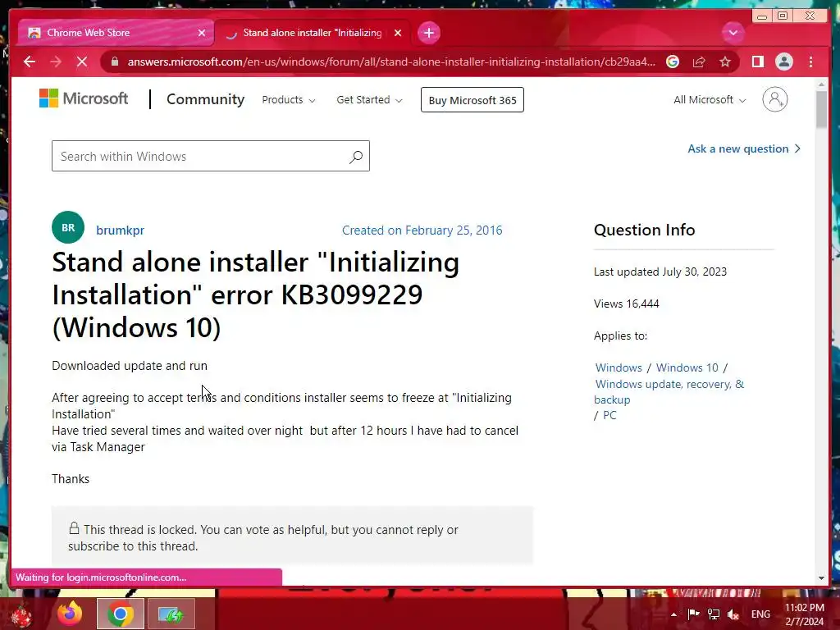Open the clock showing 11:02 PM
Screen dimensions: 840x630
coord(804,614)
